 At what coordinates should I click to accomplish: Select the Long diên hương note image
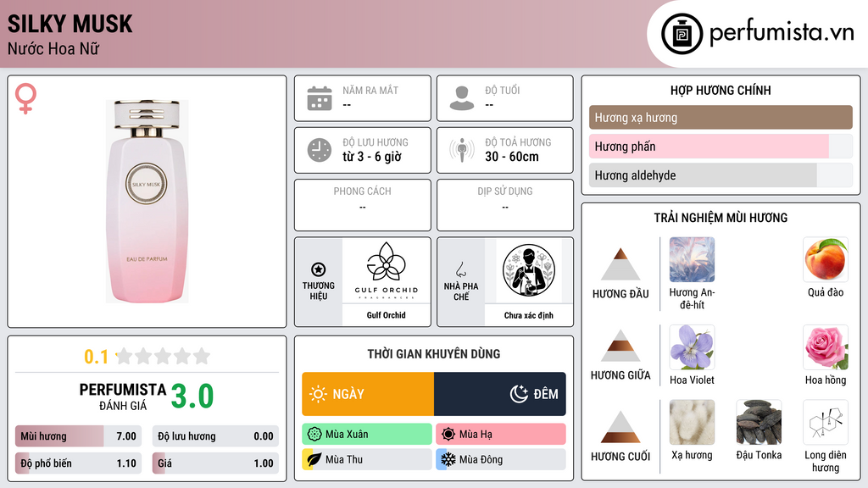click(x=826, y=423)
